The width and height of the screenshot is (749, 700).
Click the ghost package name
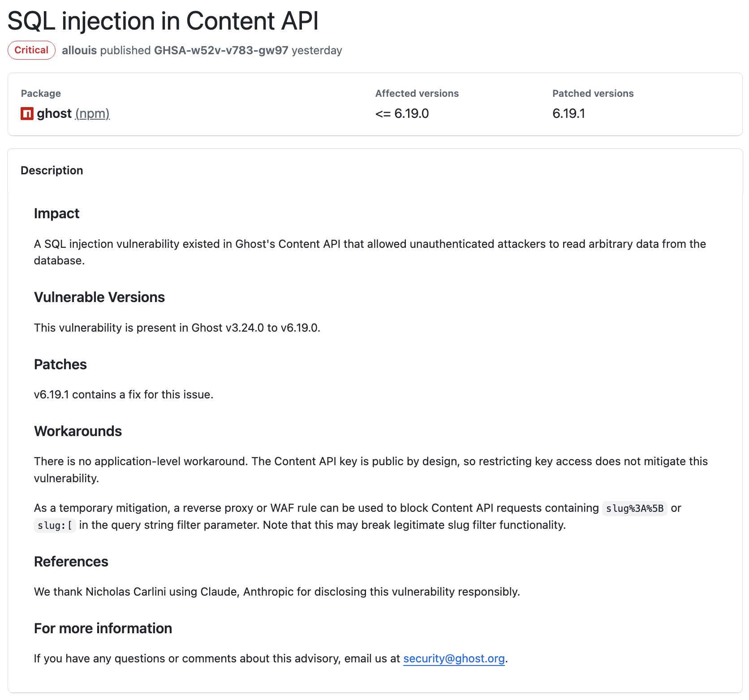tap(54, 114)
